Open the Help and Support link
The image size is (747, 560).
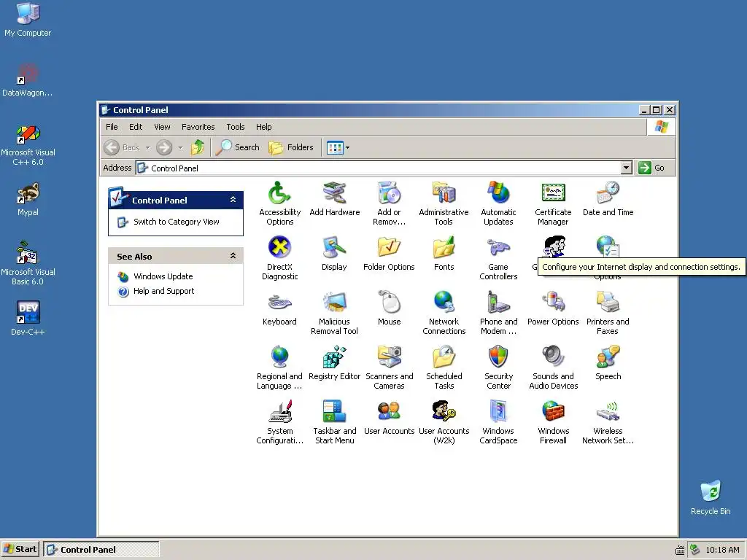[163, 291]
